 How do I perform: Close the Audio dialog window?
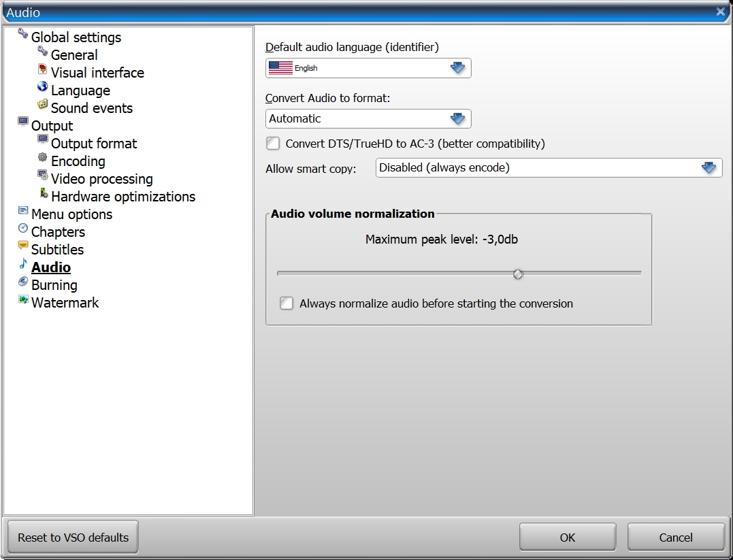pyautogui.click(x=720, y=12)
